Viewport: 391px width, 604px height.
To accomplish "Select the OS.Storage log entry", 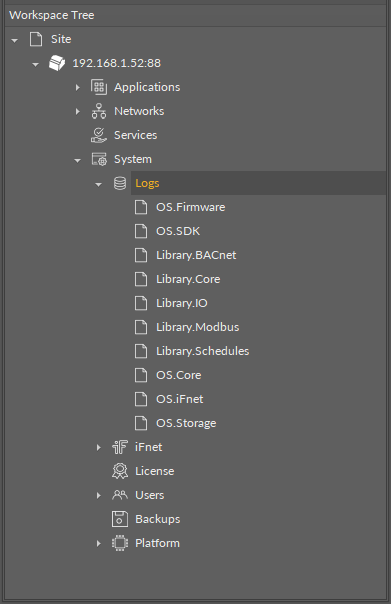I will [186, 423].
